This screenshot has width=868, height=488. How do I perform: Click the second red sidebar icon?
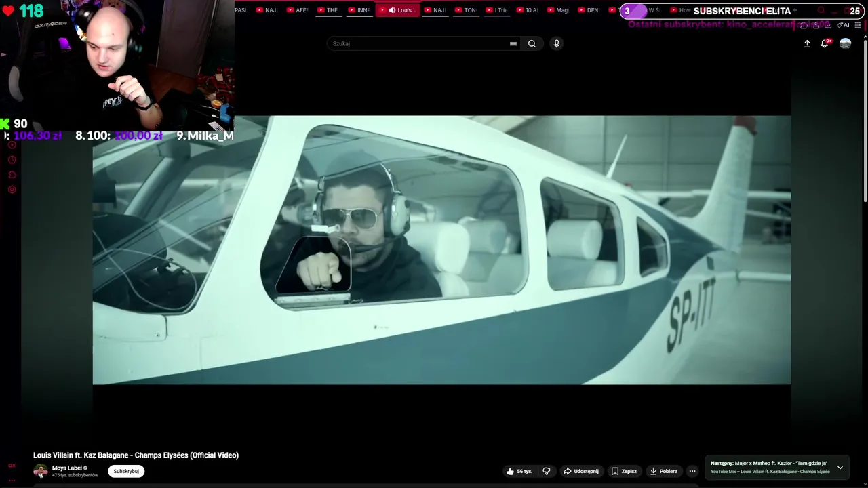[12, 160]
